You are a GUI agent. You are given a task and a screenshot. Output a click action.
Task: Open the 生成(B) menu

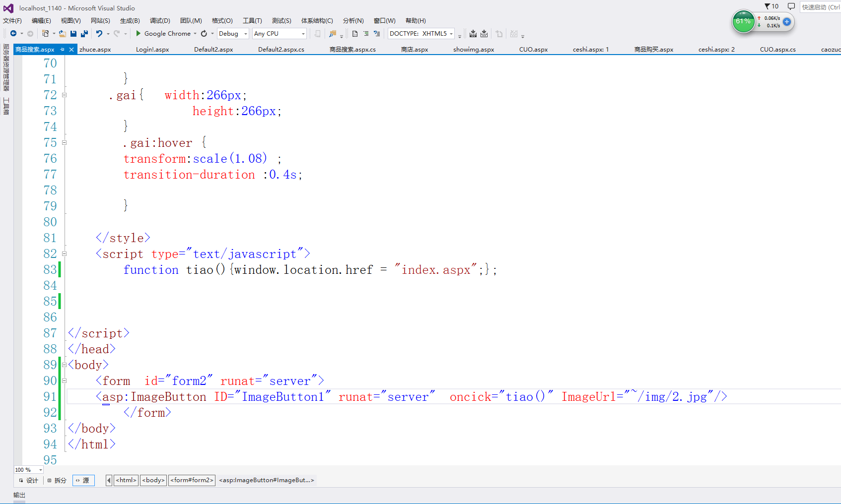(x=130, y=21)
